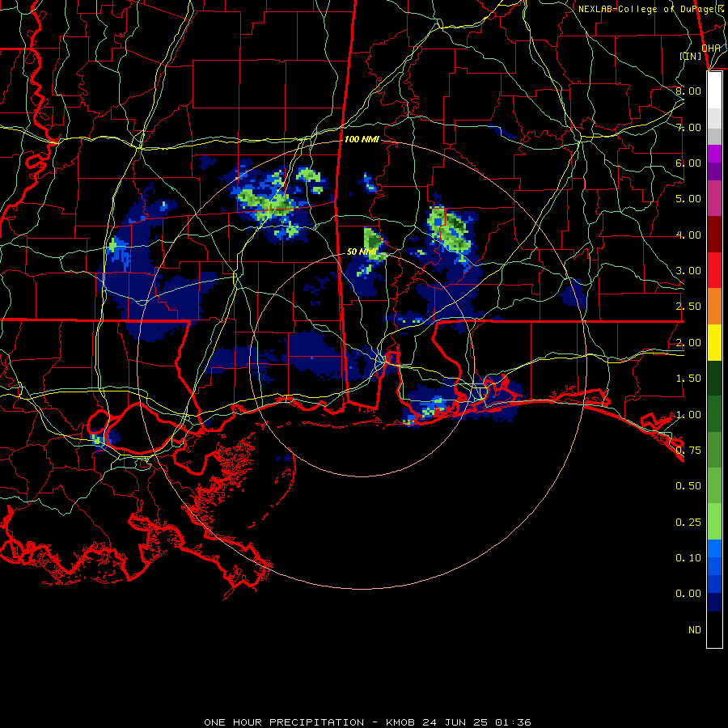Click the 6.00 legend value
This screenshot has height=728, width=728.
coord(688,163)
